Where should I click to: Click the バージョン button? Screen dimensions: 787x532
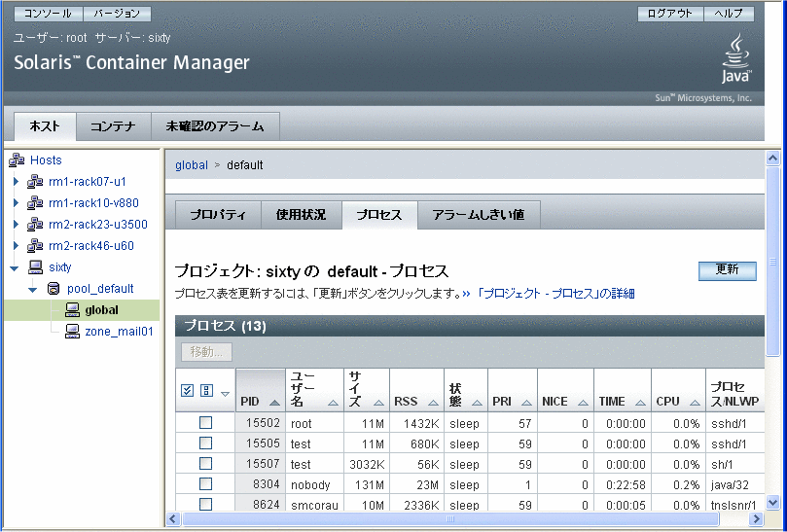click(x=117, y=14)
